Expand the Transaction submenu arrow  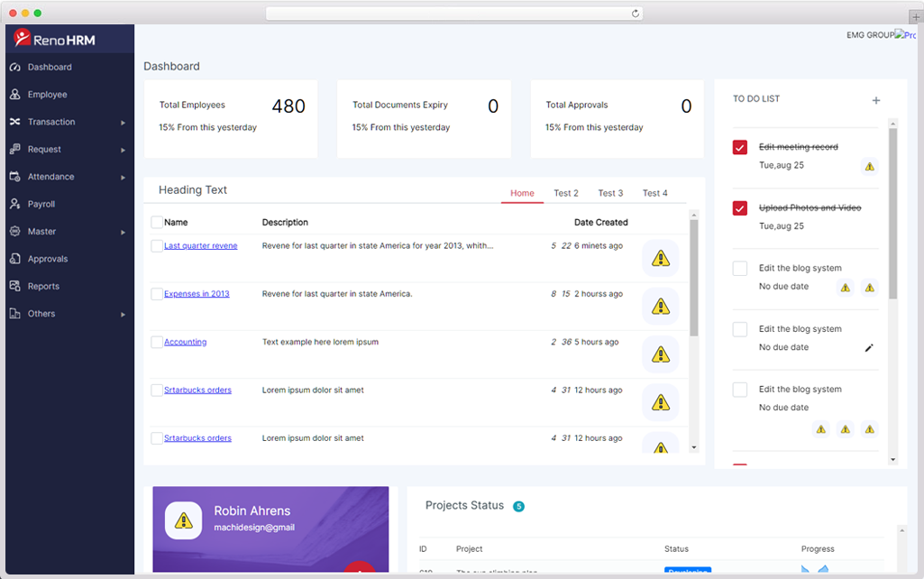124,123
